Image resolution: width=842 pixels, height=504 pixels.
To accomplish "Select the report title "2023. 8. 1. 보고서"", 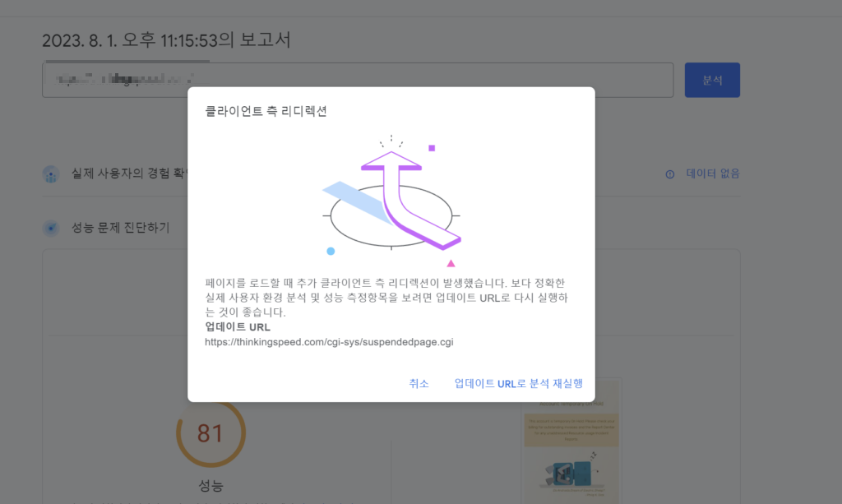I will (169, 39).
